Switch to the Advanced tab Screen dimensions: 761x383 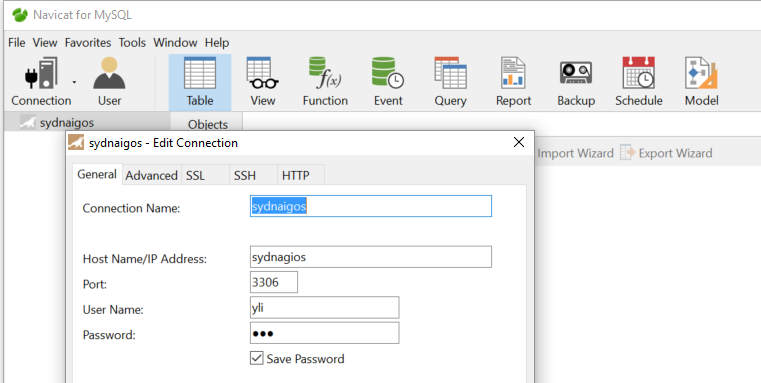pyautogui.click(x=151, y=176)
